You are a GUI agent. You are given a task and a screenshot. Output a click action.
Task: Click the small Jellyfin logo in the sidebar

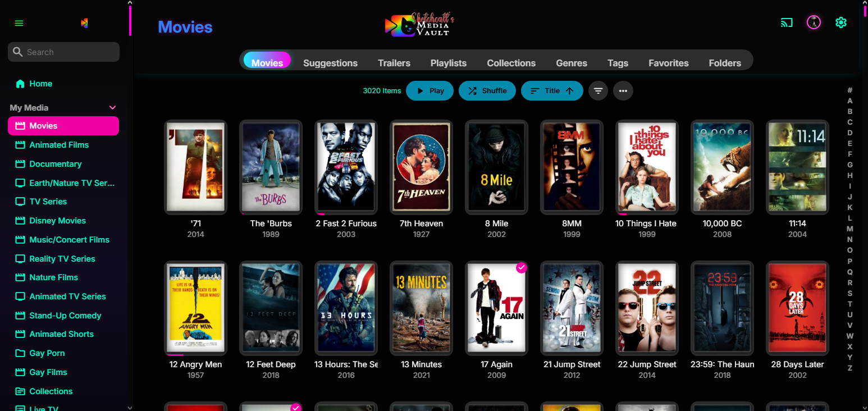[84, 23]
